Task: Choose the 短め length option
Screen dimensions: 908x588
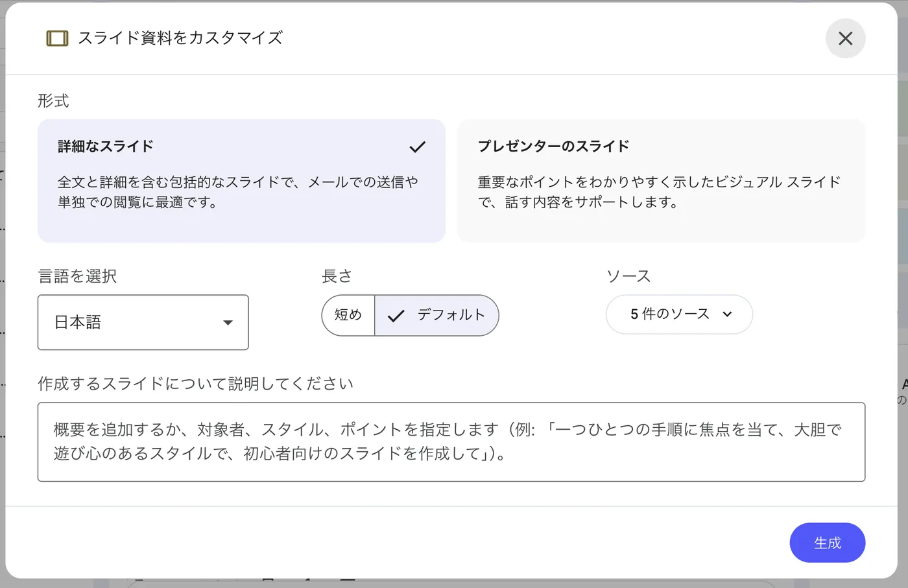Action: point(348,315)
